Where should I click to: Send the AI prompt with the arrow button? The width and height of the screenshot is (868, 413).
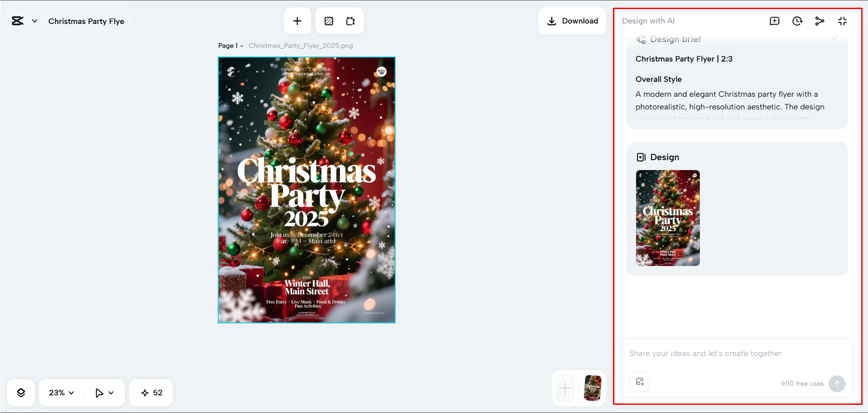click(837, 384)
